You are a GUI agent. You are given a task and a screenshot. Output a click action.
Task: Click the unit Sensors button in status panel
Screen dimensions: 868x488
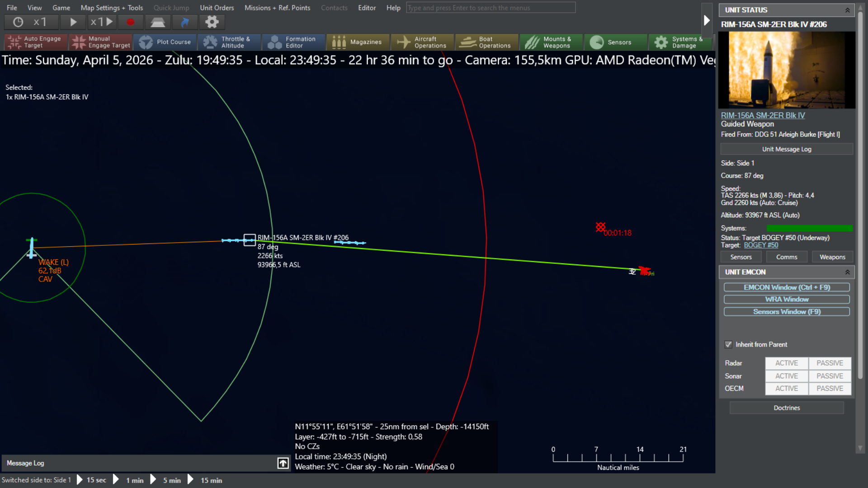click(741, 257)
